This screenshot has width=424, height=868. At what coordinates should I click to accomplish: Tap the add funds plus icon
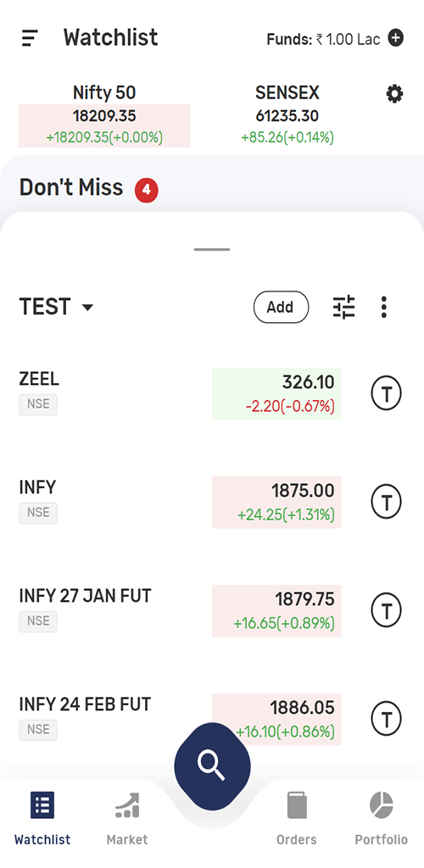(x=395, y=38)
